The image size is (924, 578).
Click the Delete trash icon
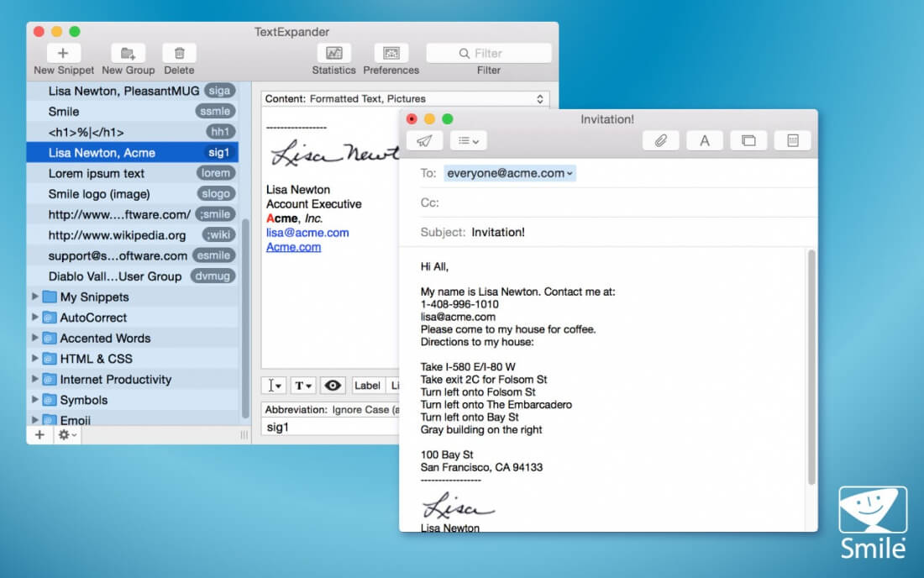tap(179, 53)
